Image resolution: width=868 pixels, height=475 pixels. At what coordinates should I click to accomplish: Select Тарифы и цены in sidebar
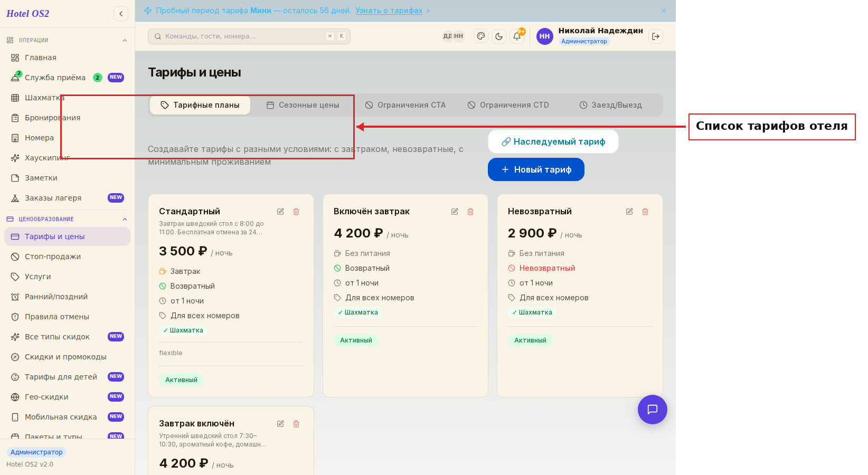[67, 236]
